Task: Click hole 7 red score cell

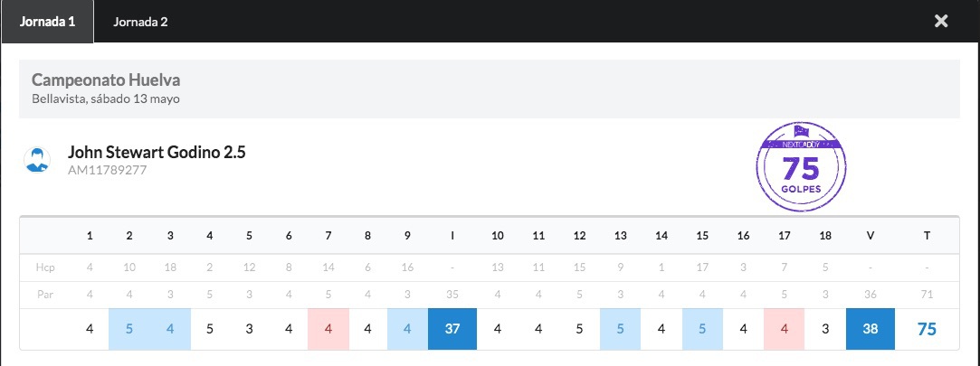Action: click(328, 329)
